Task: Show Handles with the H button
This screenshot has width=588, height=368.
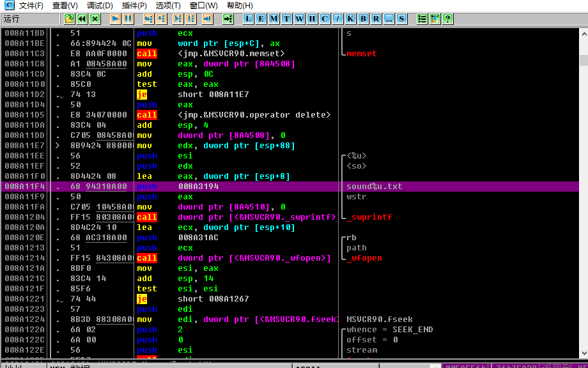Action: [x=312, y=19]
